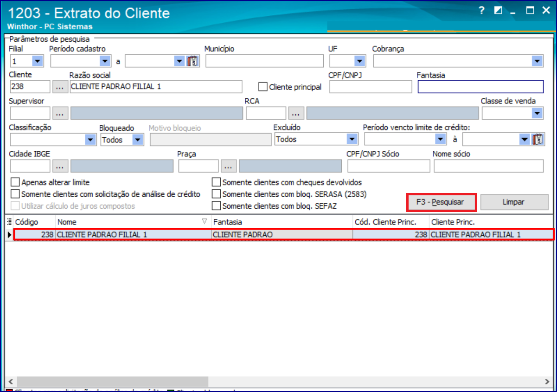Click the CPF/CNPJ input field
Screen dimensions: 557x392
(371, 87)
